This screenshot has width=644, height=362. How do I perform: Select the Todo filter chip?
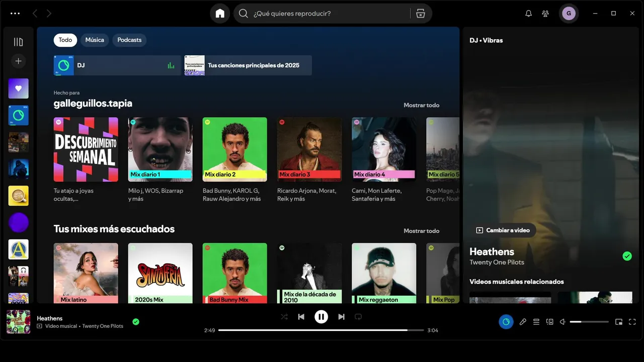pos(65,40)
